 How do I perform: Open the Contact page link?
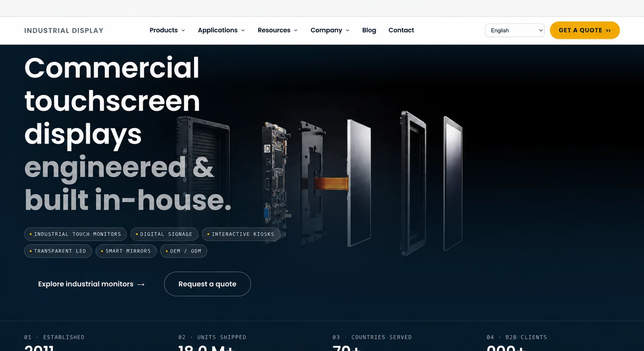[401, 30]
